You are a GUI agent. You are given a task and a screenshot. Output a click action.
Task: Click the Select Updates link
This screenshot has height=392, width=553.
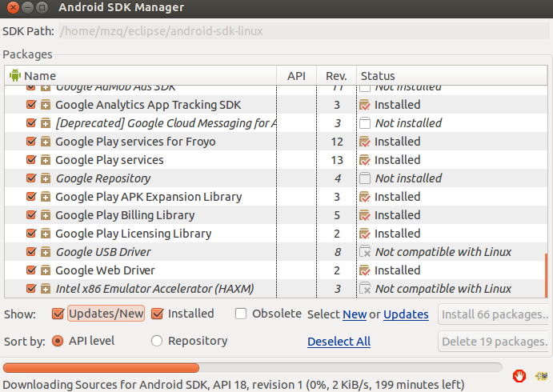coord(406,314)
